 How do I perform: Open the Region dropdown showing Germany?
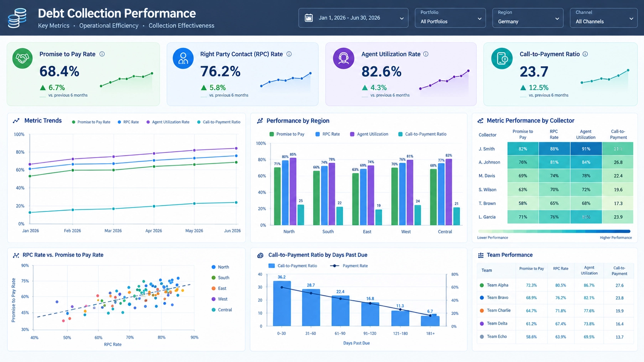pos(528,18)
